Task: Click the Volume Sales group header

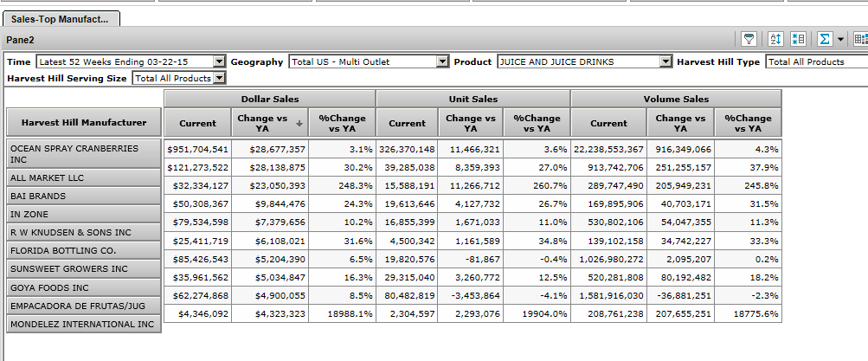Action: point(676,99)
